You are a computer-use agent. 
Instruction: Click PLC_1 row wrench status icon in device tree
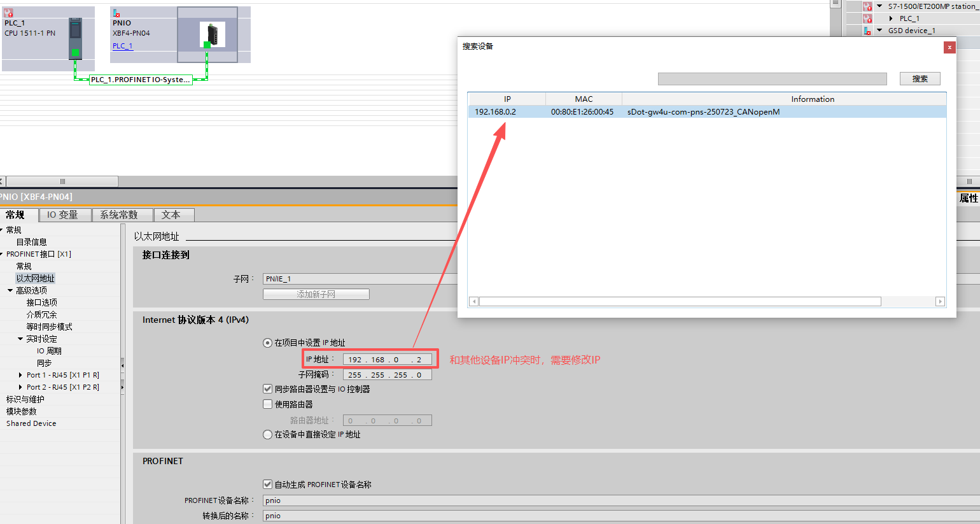click(x=867, y=18)
